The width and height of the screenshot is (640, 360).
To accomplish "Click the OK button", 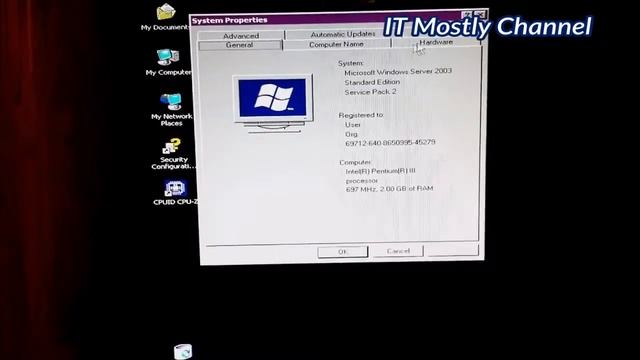I will click(342, 251).
